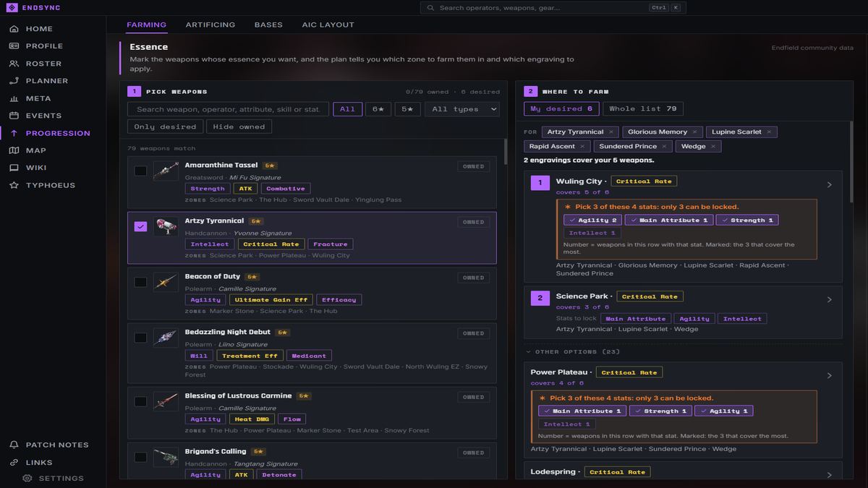Viewport: 868px width, 488px height.
Task: Select the My desired 6 tab
Action: pos(561,109)
